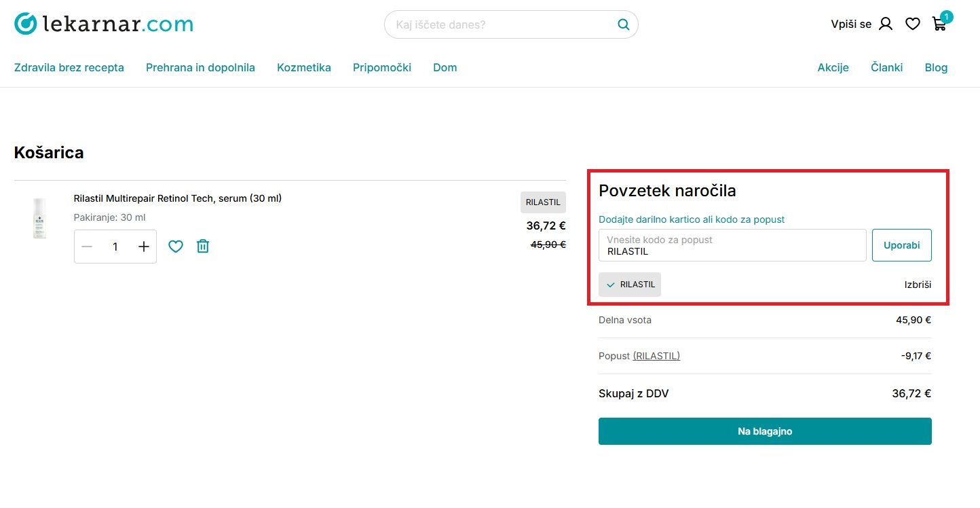Click the search magnifier icon

(x=623, y=25)
